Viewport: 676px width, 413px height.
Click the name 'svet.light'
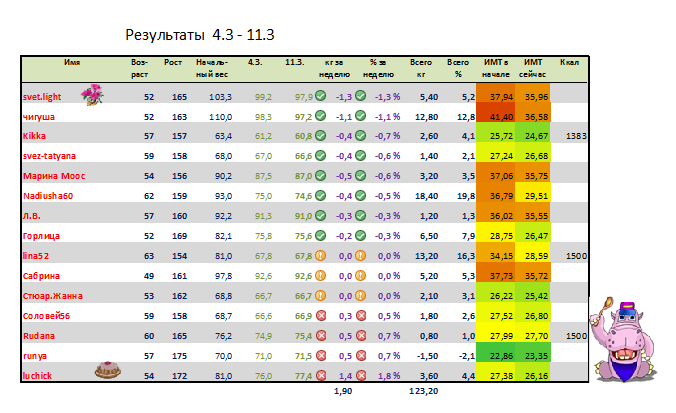pyautogui.click(x=42, y=97)
